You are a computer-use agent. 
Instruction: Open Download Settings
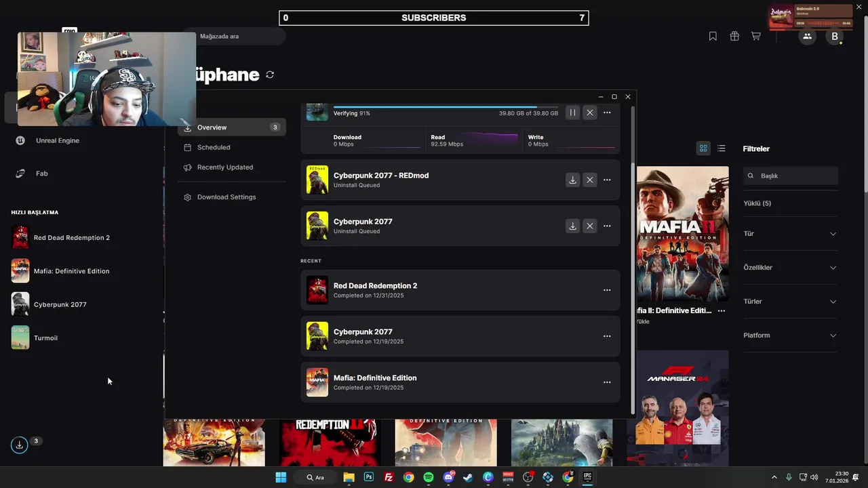(232, 197)
